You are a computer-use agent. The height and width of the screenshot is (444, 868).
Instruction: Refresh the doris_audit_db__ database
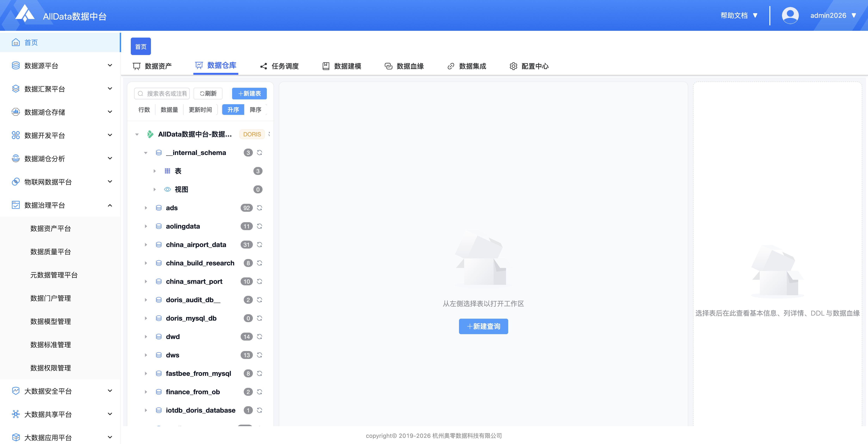[259, 300]
